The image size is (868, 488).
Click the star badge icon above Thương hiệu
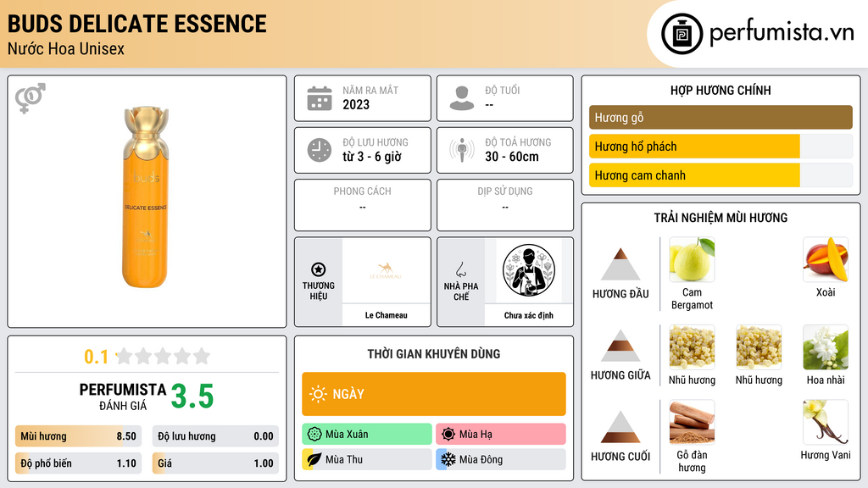tap(319, 269)
